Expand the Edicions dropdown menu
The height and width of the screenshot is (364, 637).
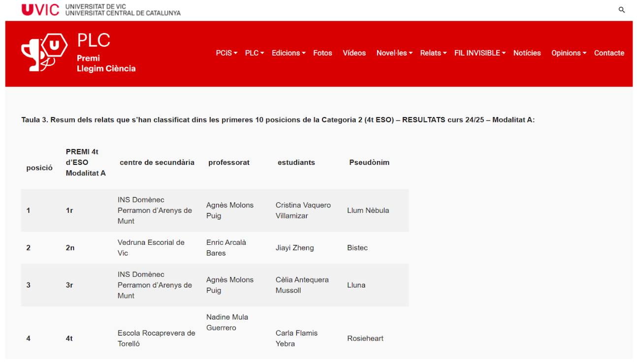click(288, 53)
